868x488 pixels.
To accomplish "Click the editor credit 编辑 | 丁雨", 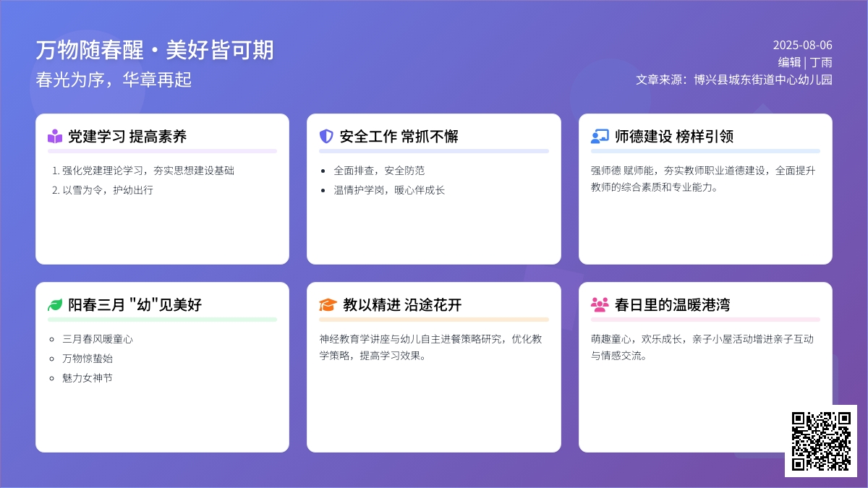I will point(805,62).
